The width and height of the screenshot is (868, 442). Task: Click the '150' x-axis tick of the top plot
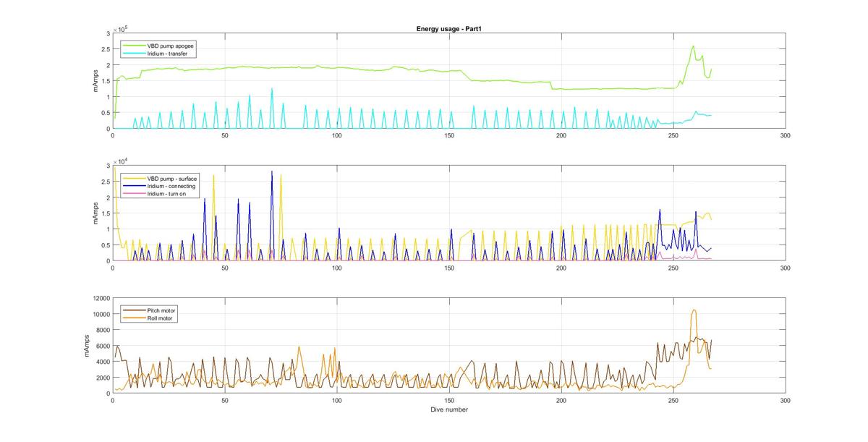pyautogui.click(x=449, y=136)
